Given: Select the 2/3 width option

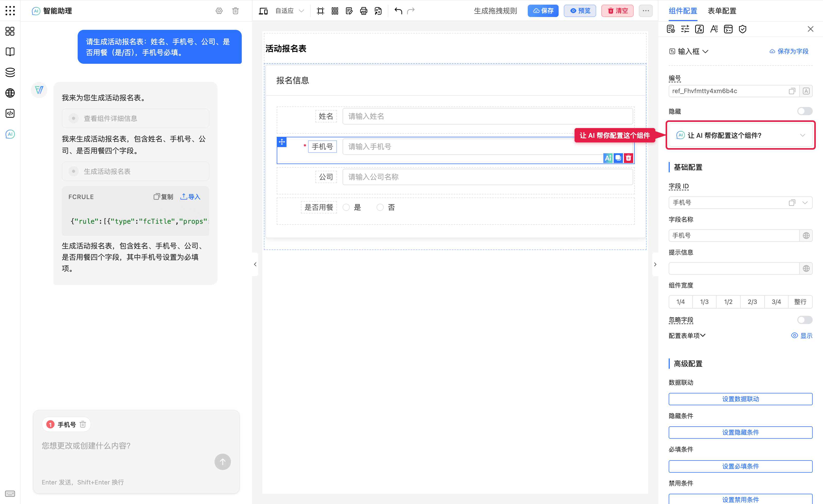Looking at the screenshot, I should pyautogui.click(x=752, y=302).
